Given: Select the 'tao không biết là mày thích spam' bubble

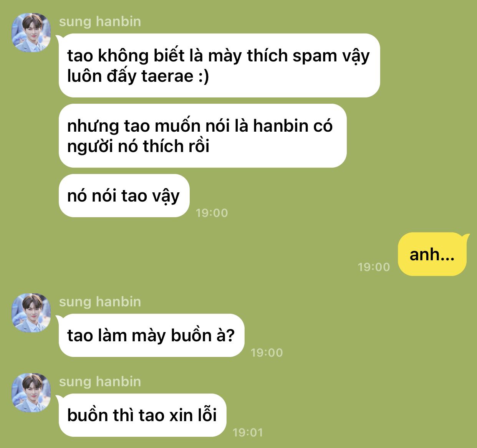Looking at the screenshot, I should tap(219, 66).
